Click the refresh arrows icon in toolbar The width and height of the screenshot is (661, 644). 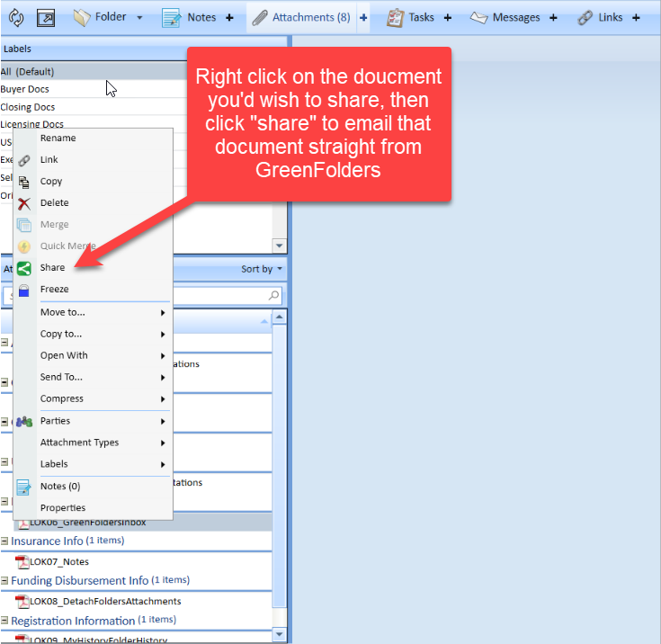[x=16, y=18]
